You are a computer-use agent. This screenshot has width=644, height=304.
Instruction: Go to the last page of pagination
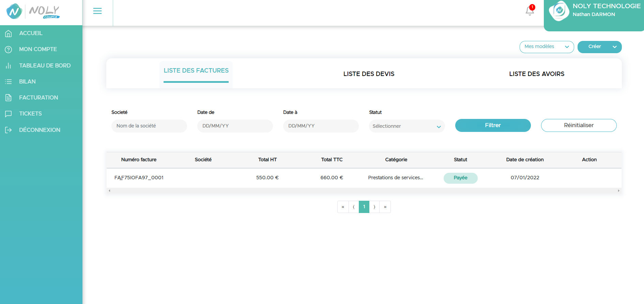coord(385,207)
